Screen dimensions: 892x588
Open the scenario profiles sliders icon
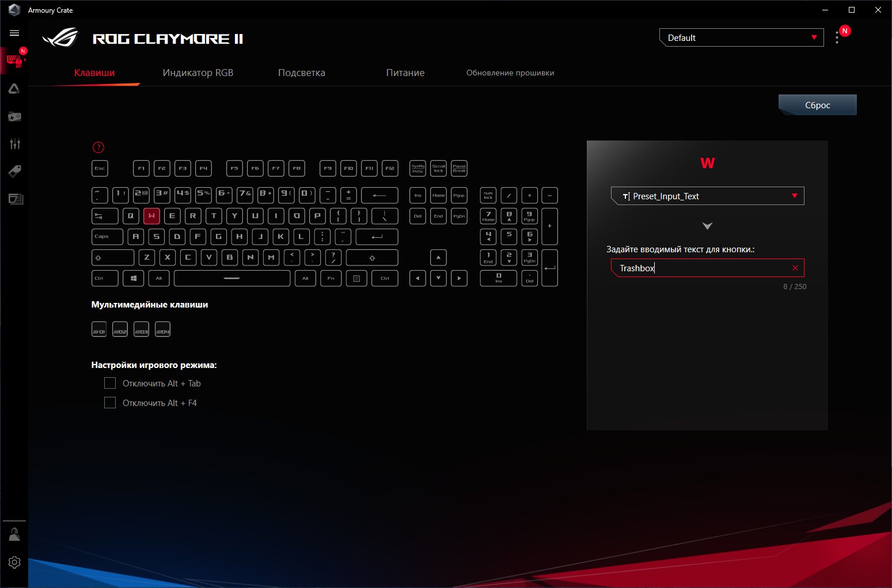click(x=14, y=144)
